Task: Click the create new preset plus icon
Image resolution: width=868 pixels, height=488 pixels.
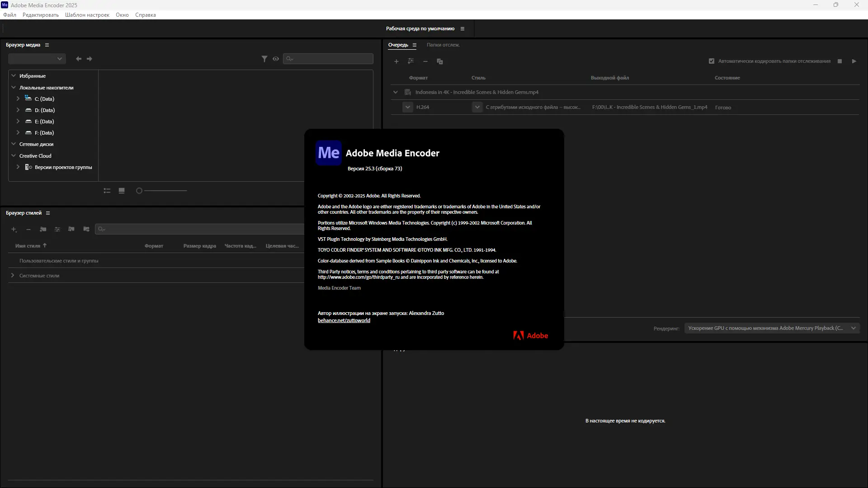Action: [x=14, y=230]
